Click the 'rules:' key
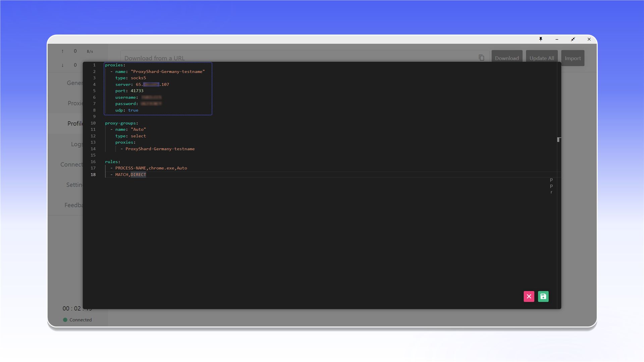The height and width of the screenshot is (362, 644). [112, 162]
